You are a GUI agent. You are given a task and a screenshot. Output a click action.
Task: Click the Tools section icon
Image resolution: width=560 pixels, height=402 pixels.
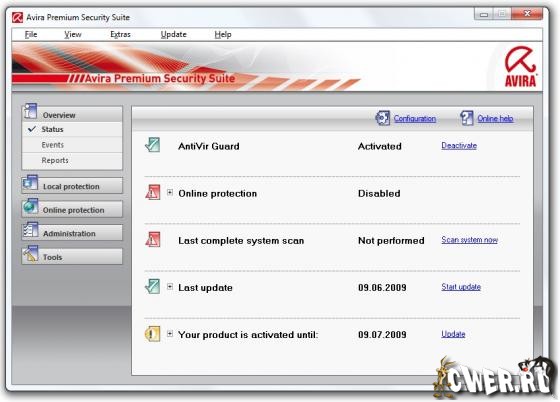point(30,254)
